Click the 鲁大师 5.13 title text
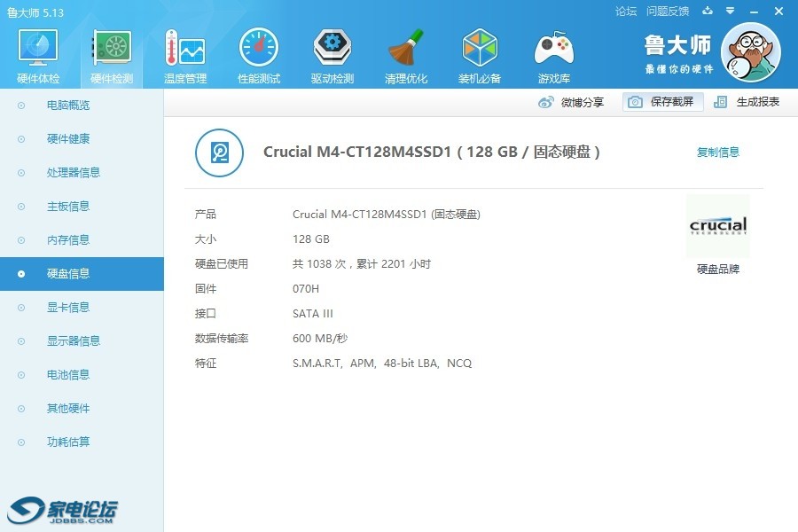798x532 pixels. pyautogui.click(x=35, y=12)
